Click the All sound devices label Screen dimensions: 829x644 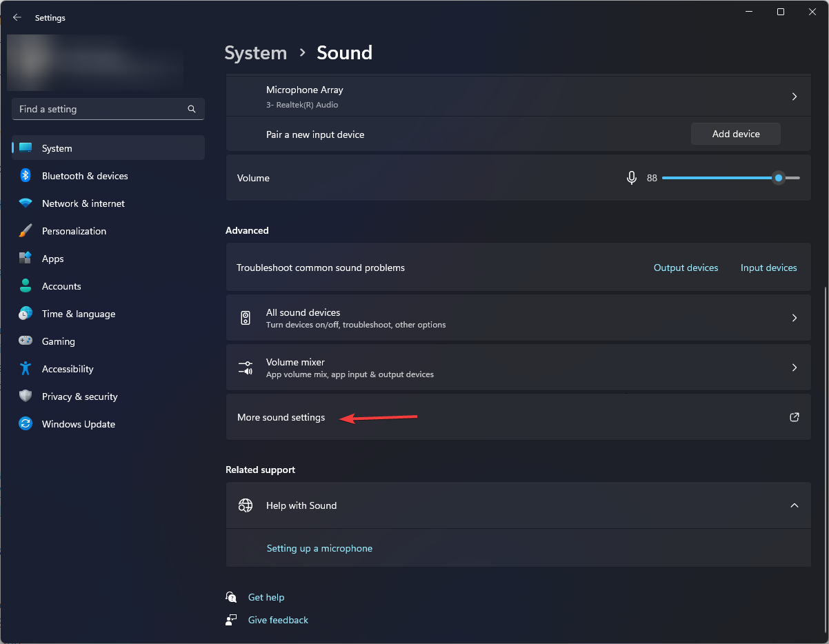pos(303,312)
